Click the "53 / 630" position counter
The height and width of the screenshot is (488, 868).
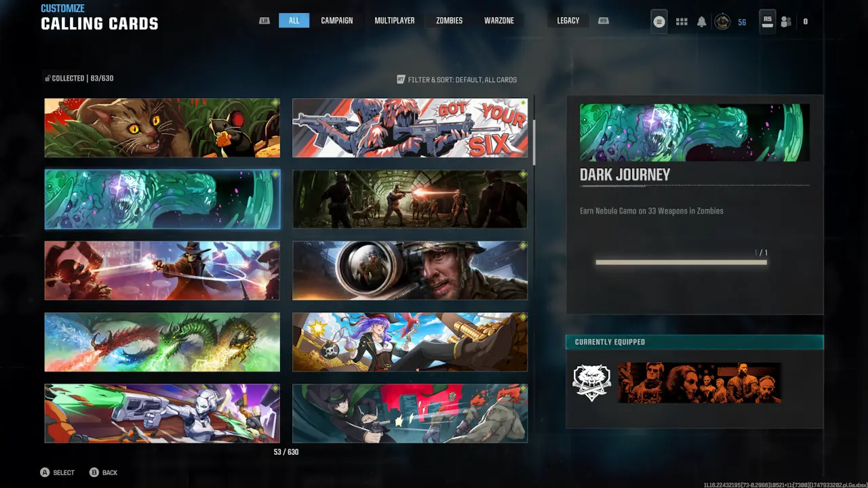(286, 452)
